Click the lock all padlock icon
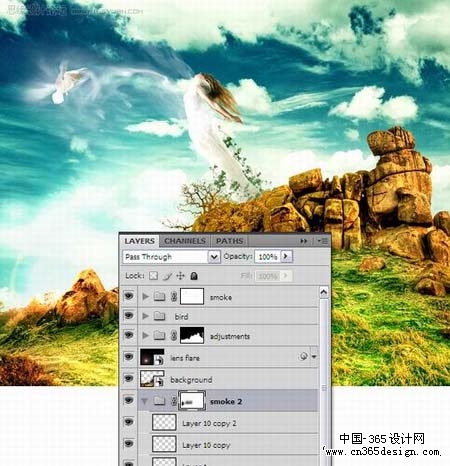Viewport: 450px width, 466px height. pos(194,276)
